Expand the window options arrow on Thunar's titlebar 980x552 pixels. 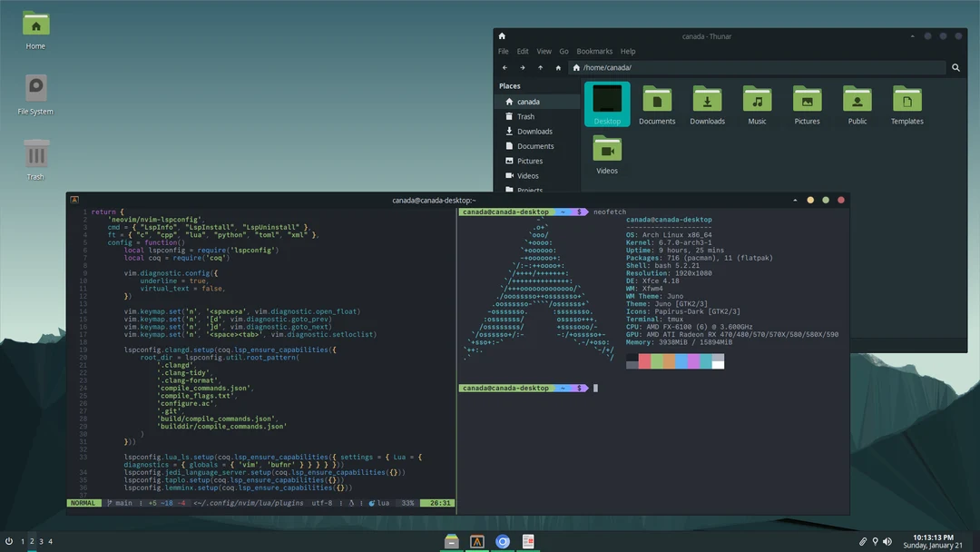point(912,35)
